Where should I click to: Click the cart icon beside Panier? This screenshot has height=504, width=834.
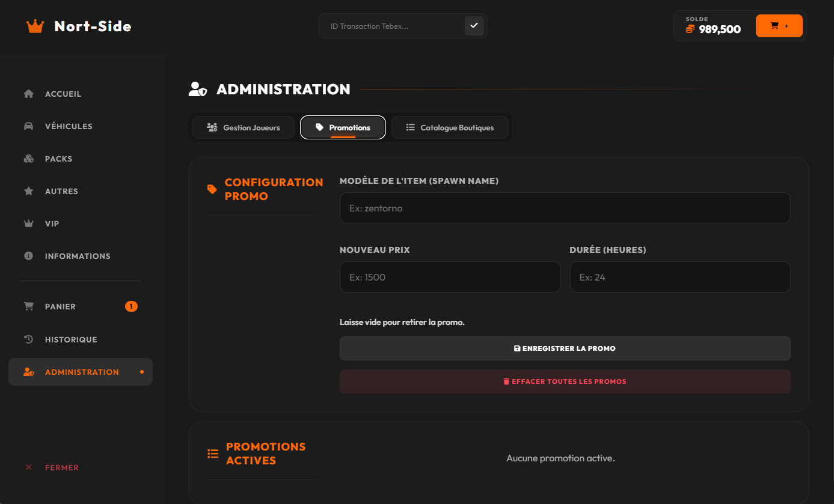click(x=28, y=306)
